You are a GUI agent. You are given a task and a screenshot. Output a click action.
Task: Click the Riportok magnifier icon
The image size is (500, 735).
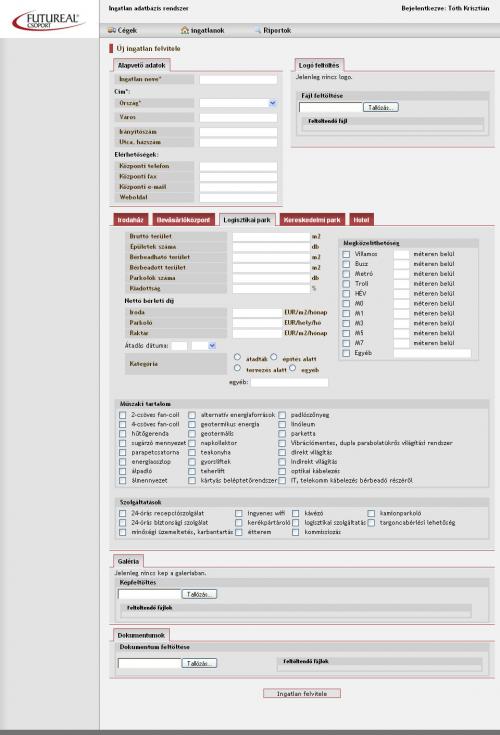[258, 30]
